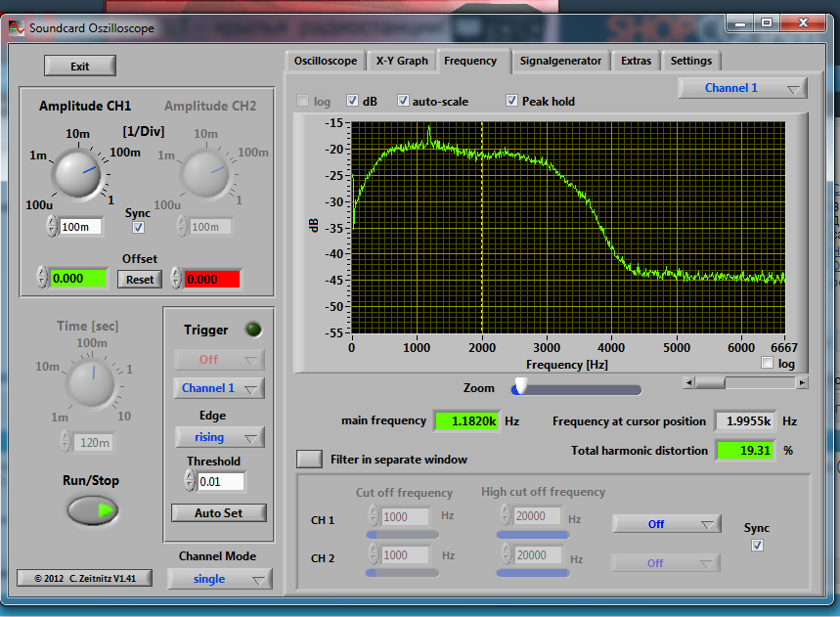Viewport: 840px width, 617px height.
Task: Click the CH 1 cut off frequency slider
Action: coord(403,535)
